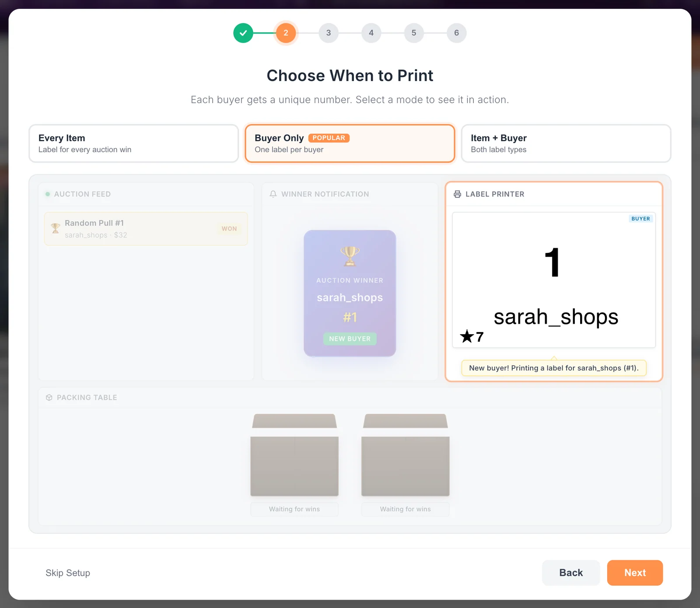
Task: Click the Packing Table box icon
Action: point(49,398)
